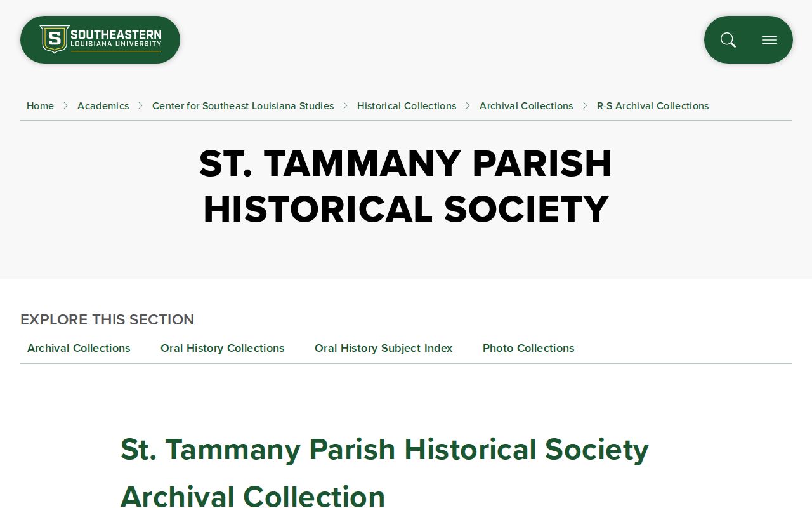Select Archival Collections in Explore This Section
Viewport: 812px width, 508px height.
79,348
